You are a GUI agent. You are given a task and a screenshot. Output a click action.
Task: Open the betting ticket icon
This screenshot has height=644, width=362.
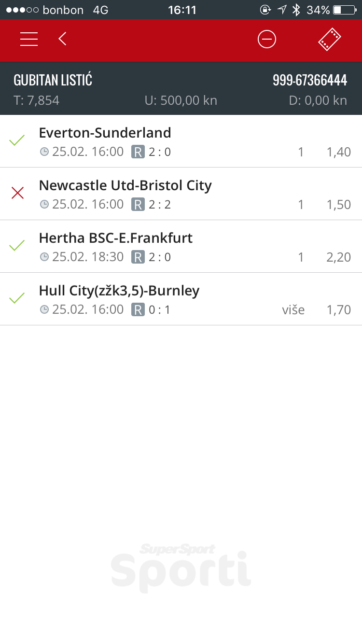click(x=329, y=39)
